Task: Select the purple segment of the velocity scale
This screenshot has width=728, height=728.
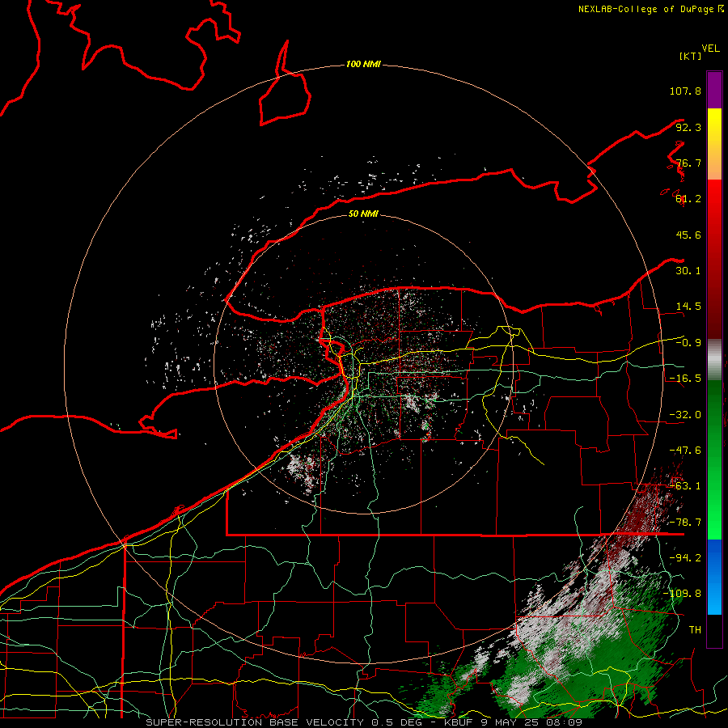Action: (x=714, y=90)
